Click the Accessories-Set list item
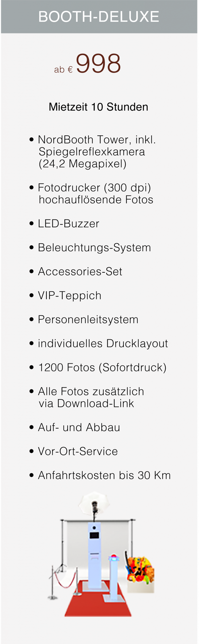Image resolution: width=199 pixels, height=644 pixels. tap(80, 272)
